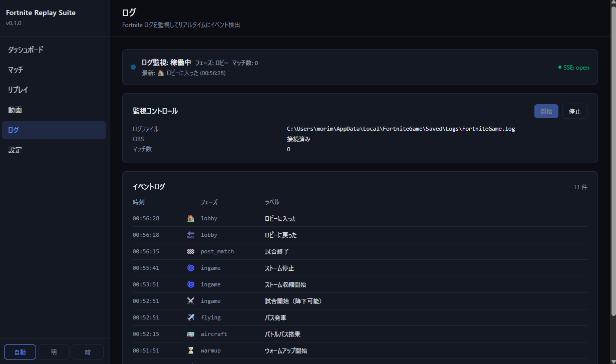The width and height of the screenshot is (616, 364).
Task: Switch to the 明 light theme
Action: coord(54,351)
